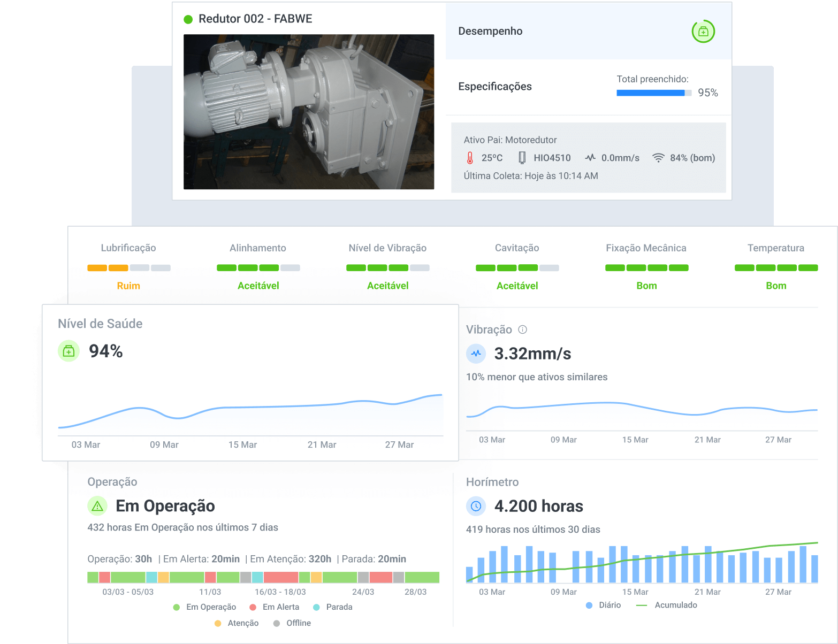The height and width of the screenshot is (644, 838).
Task: Click the info icon next to Vibração
Action: 523,329
